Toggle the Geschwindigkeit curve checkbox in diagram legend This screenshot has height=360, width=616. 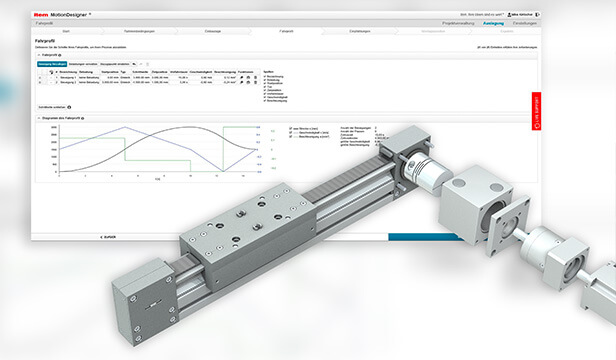point(291,133)
